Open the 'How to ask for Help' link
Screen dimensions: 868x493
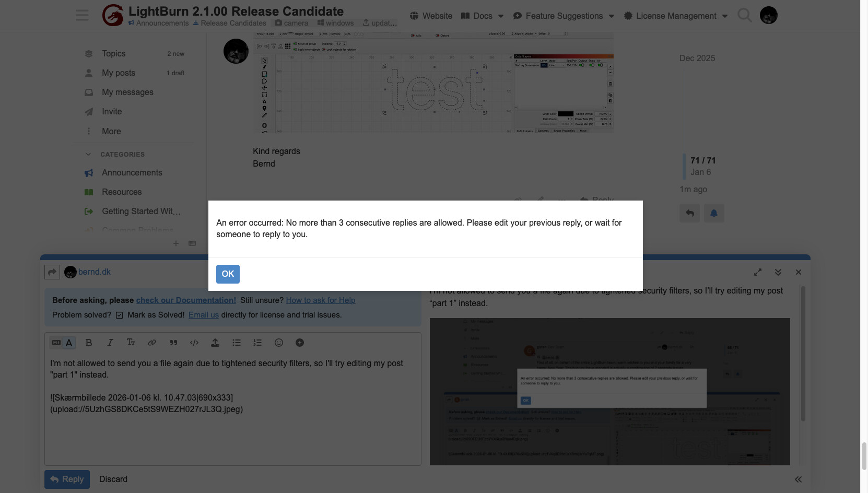(321, 300)
